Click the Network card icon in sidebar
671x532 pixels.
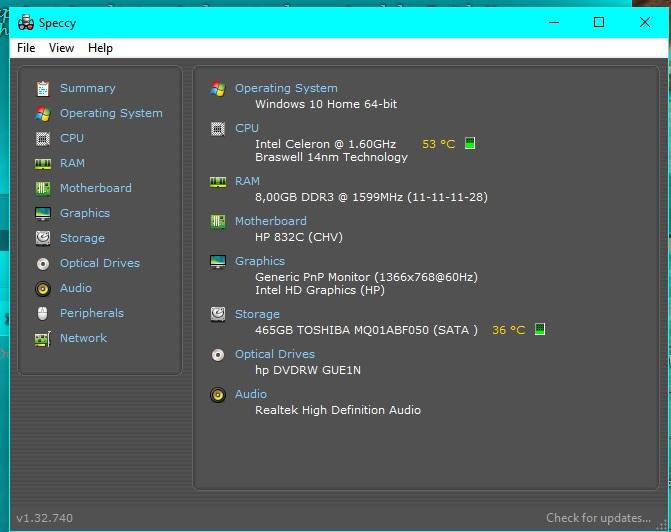point(43,339)
